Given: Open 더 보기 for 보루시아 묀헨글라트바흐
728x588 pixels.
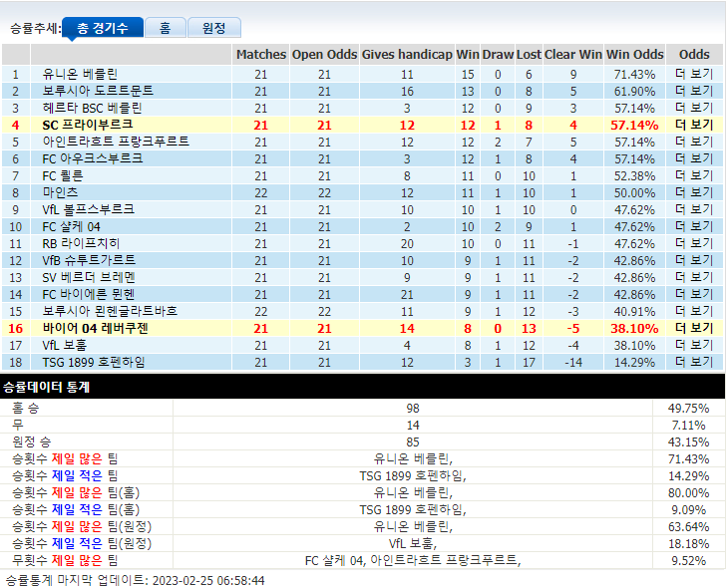Looking at the screenshot, I should [694, 311].
